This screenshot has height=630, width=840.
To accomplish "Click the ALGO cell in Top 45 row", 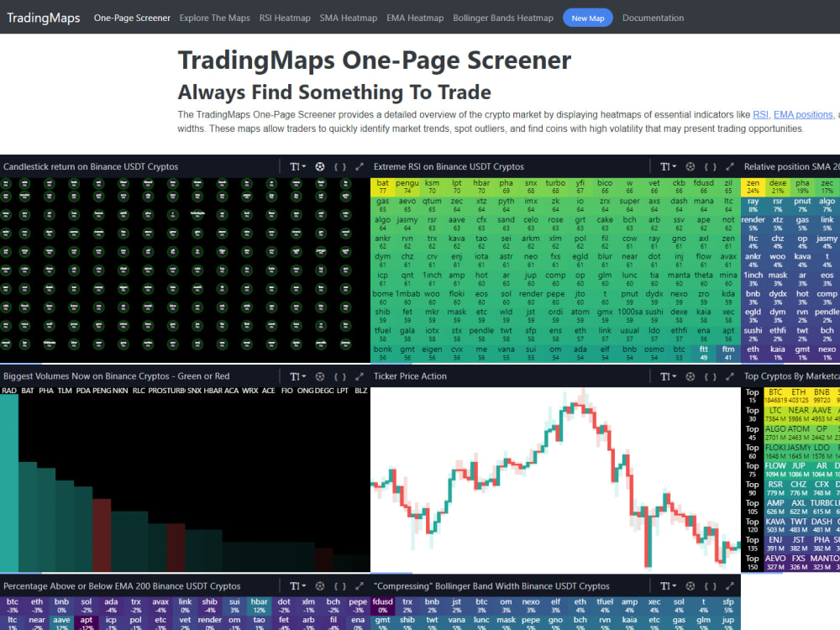I will pos(775,433).
